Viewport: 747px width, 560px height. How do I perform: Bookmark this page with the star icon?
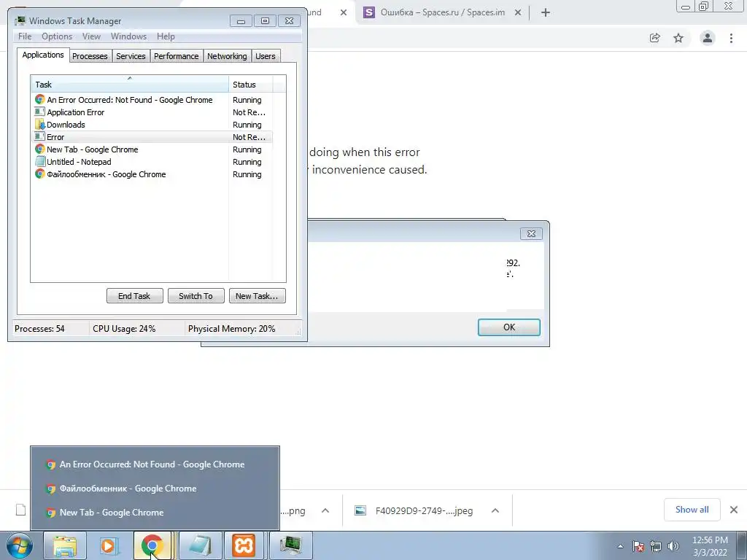click(x=678, y=38)
